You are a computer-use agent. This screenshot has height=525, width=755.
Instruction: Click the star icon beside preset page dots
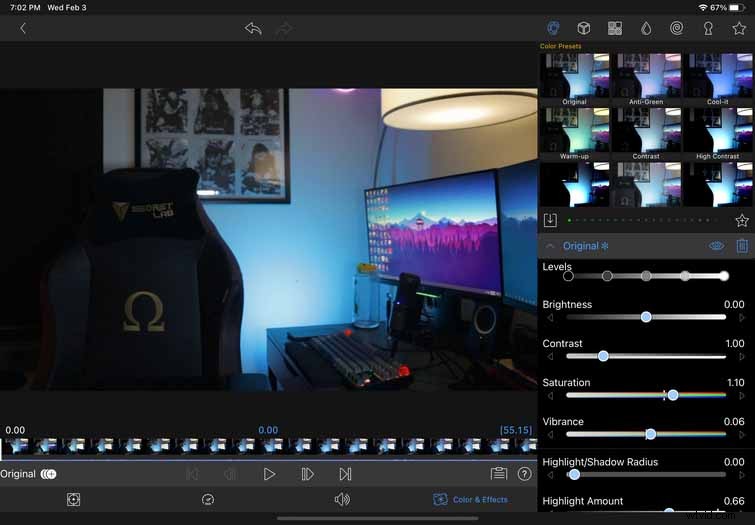[742, 221]
